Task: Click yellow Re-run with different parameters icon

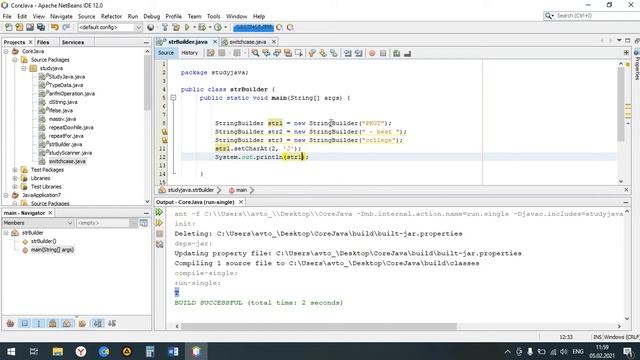Action: [159, 223]
